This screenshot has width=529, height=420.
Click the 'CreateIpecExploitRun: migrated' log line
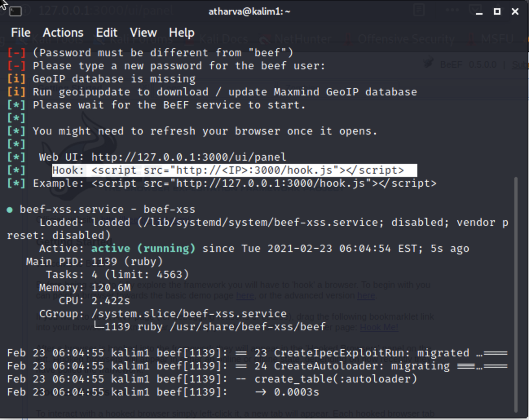coord(257,353)
